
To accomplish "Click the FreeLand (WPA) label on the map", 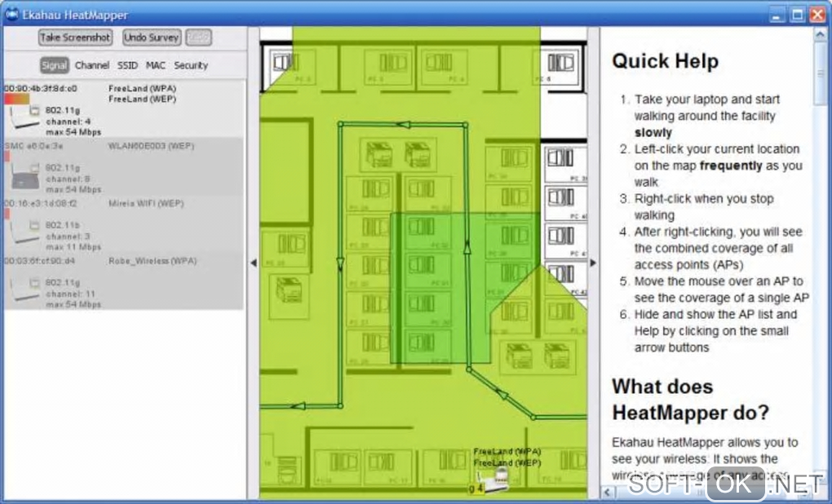I will pos(507,452).
